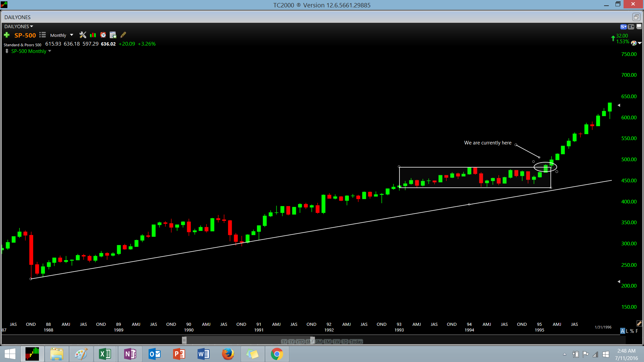The image size is (644, 362).
Task: Open the color palette icon
Action: click(634, 43)
